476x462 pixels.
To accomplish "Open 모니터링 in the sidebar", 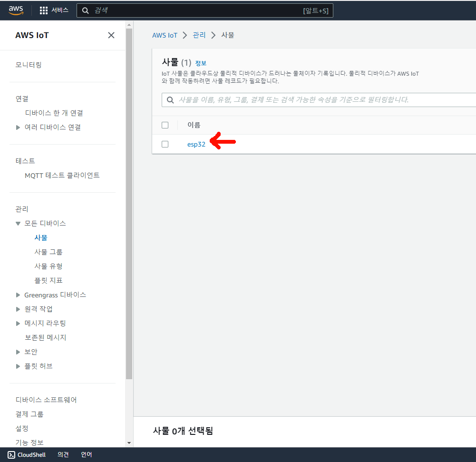I will tap(29, 65).
